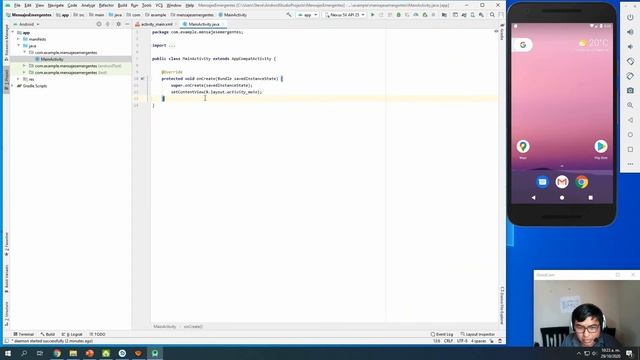640x360 pixels.
Task: Open the Layout Inspector
Action: click(478, 334)
